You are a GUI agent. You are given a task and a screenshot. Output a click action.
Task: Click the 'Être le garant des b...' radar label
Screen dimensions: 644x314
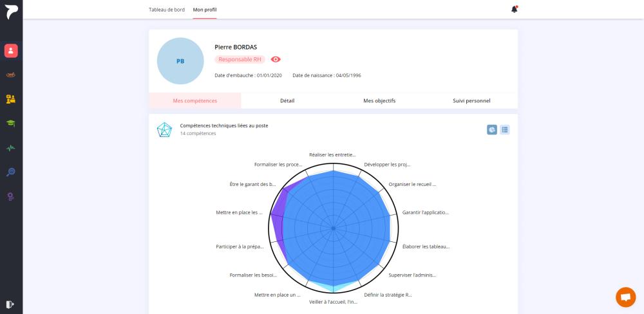253,184
